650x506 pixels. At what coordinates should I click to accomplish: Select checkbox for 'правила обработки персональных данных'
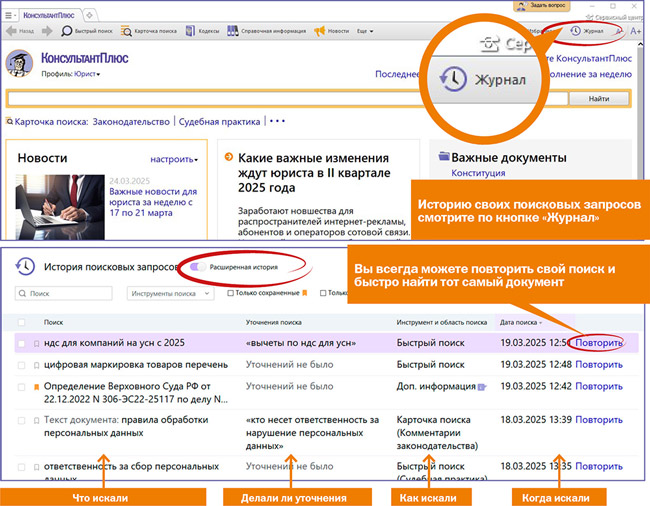(x=22, y=421)
